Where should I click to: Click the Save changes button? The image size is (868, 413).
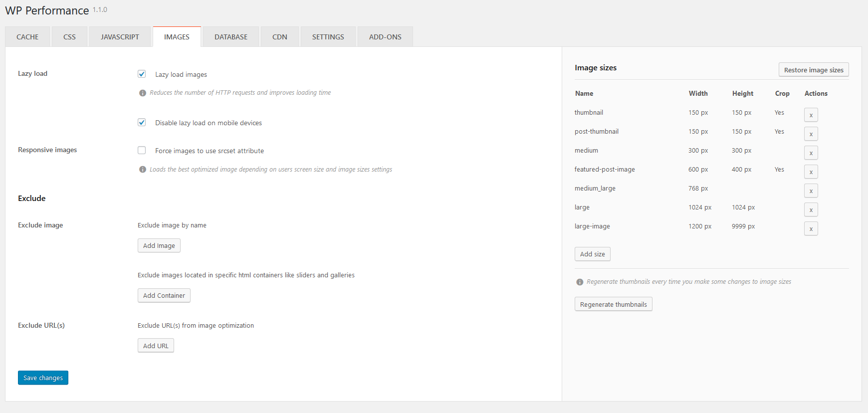pyautogui.click(x=43, y=378)
